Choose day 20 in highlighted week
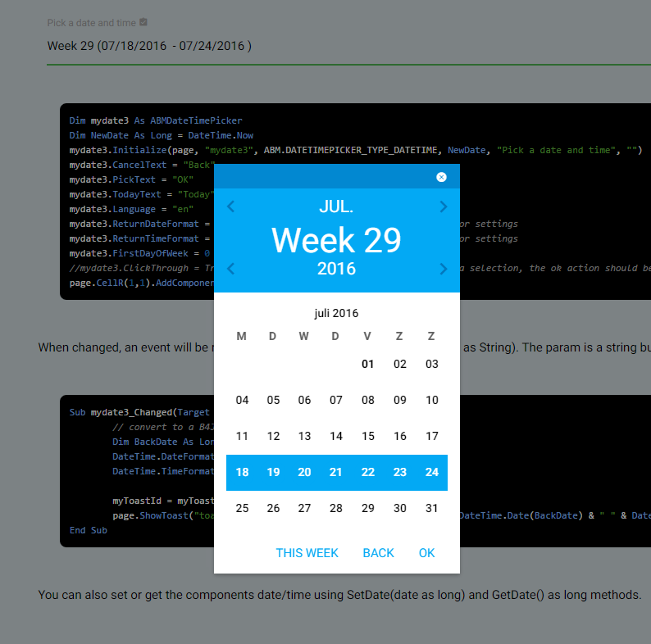This screenshot has height=644, width=651. (x=304, y=472)
